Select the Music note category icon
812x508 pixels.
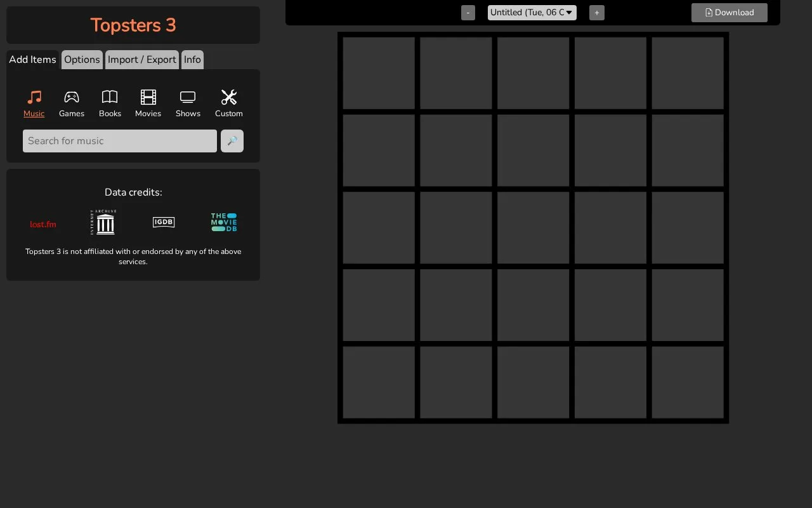click(x=34, y=97)
